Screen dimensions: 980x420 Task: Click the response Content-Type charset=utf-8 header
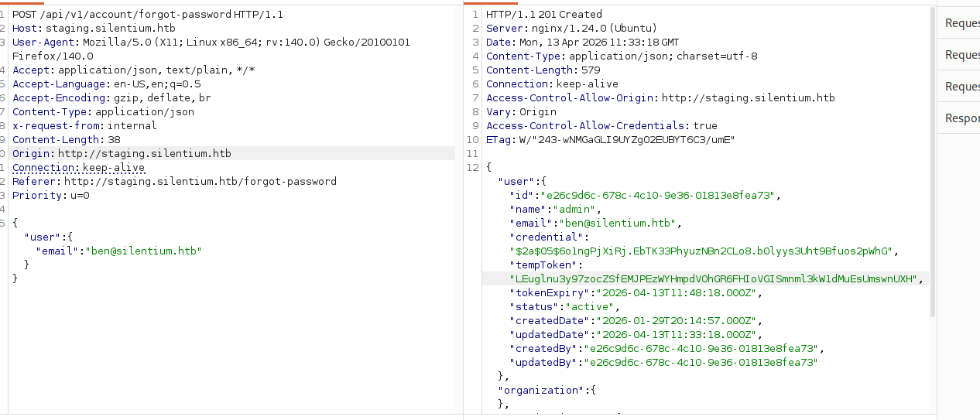point(622,56)
